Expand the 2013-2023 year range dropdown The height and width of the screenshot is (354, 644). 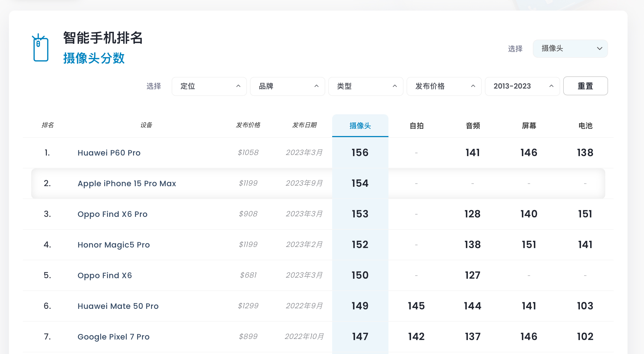pyautogui.click(x=522, y=86)
